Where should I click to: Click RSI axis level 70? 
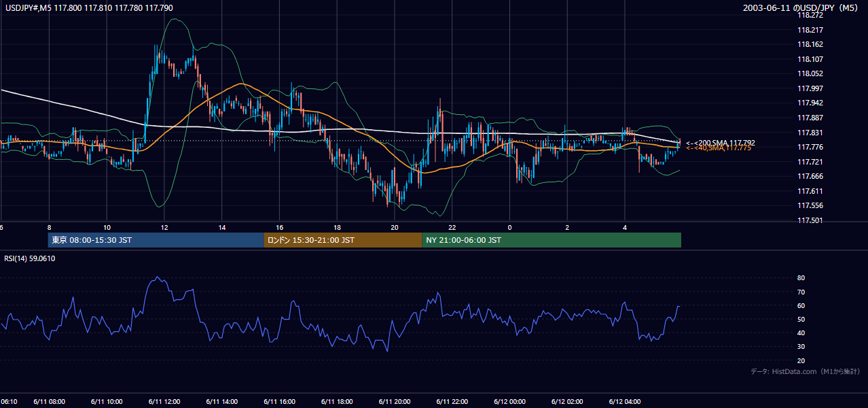coord(801,292)
